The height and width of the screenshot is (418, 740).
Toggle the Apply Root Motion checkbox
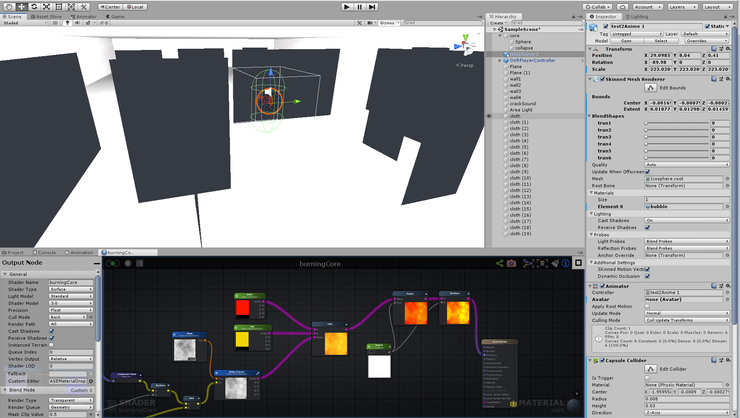(648, 306)
